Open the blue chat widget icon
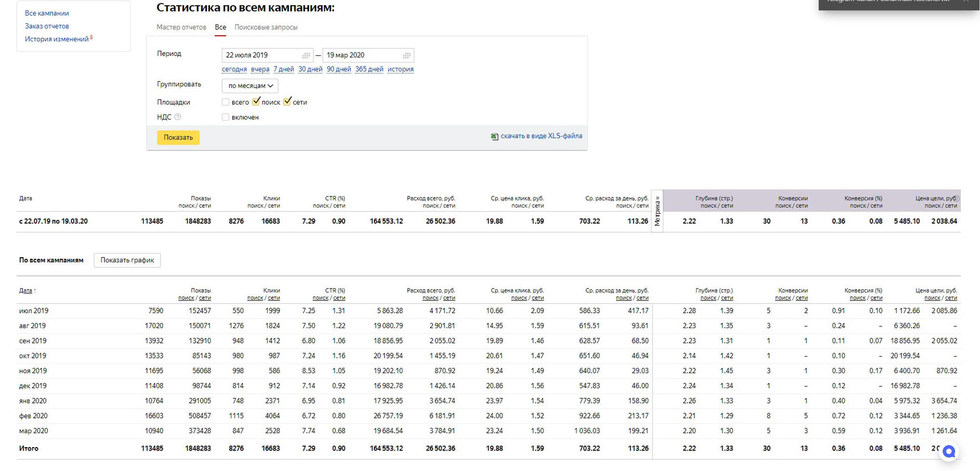The image size is (980, 471). click(949, 452)
